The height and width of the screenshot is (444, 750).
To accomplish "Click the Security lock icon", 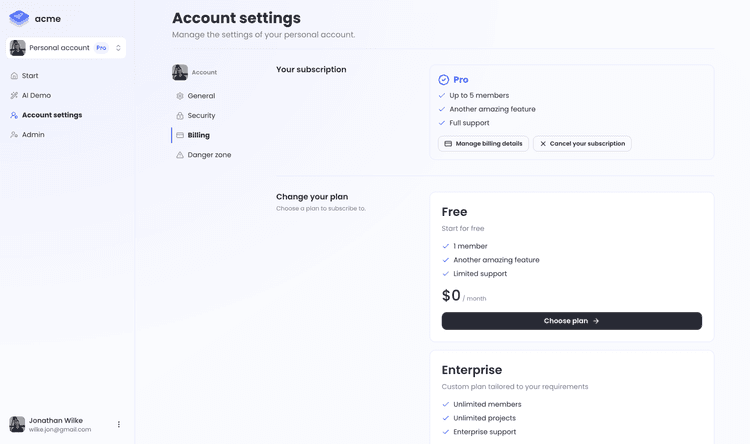I will (x=180, y=115).
